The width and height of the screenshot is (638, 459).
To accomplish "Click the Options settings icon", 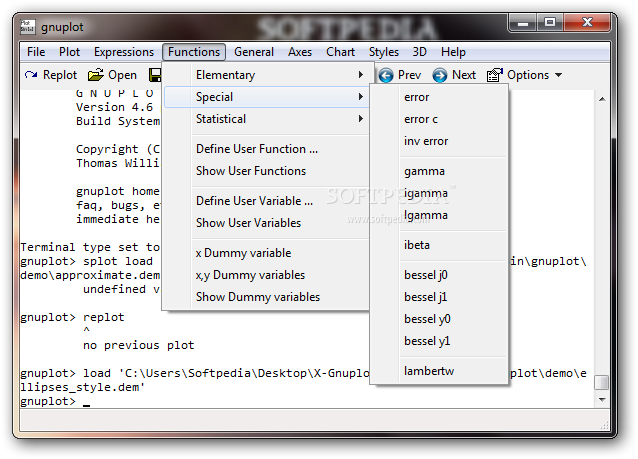I will click(x=494, y=75).
